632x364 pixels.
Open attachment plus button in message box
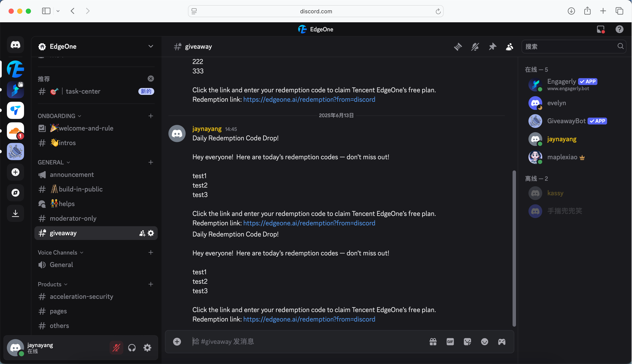[177, 341]
